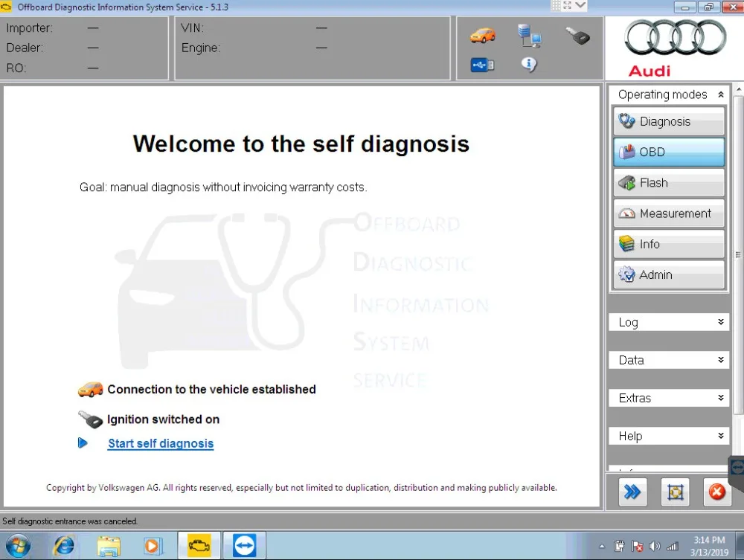The width and height of the screenshot is (744, 560).
Task: Click the Audi rings logo
Action: click(676, 39)
